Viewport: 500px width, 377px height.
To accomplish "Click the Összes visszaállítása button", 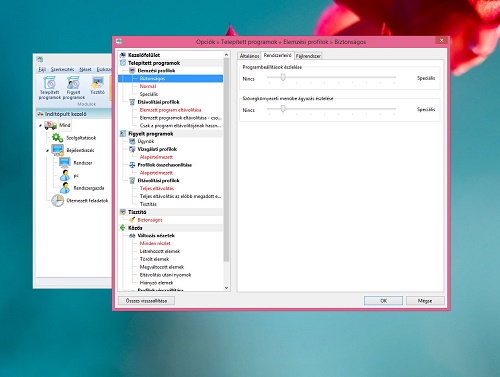I will click(146, 301).
